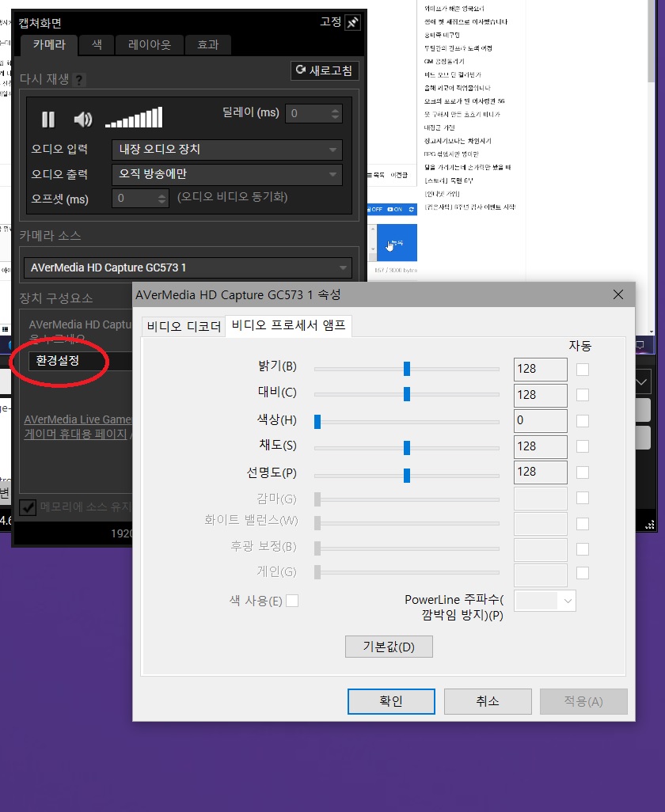Click the 대비(C) value field

tap(540, 395)
